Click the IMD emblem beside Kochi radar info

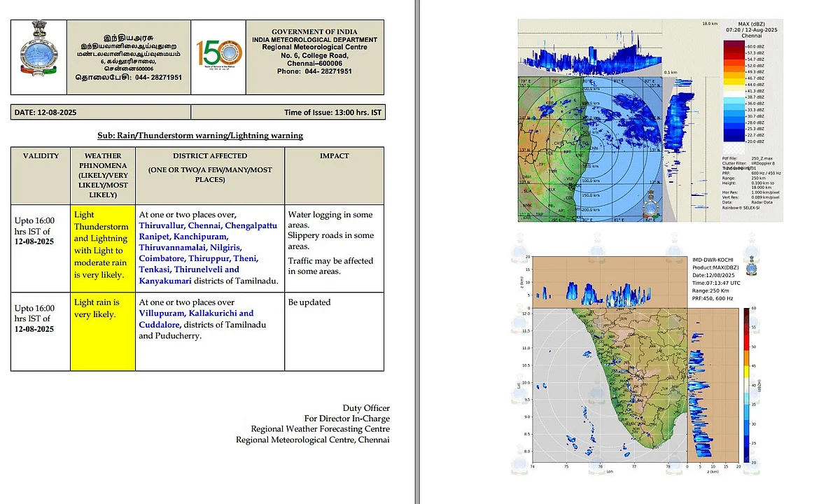752,265
